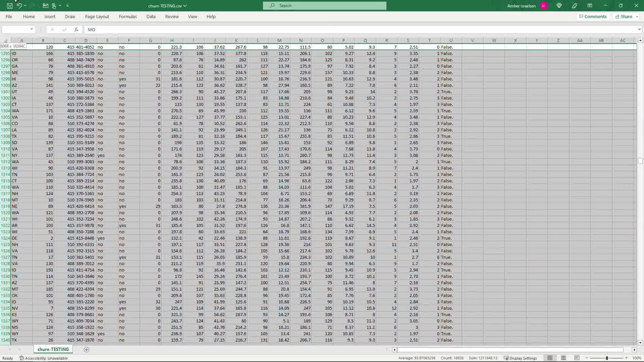
Task: Open the Ribbon Display Options button
Action: pos(590,6)
